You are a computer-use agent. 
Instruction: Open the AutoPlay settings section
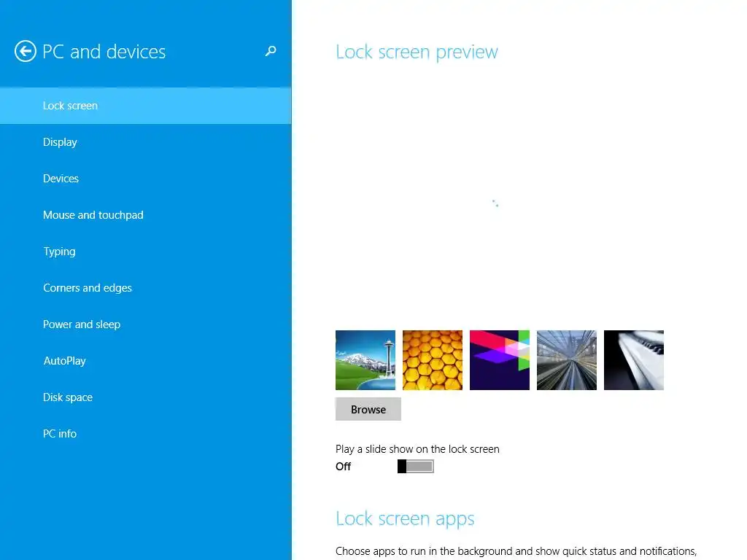coord(146,360)
